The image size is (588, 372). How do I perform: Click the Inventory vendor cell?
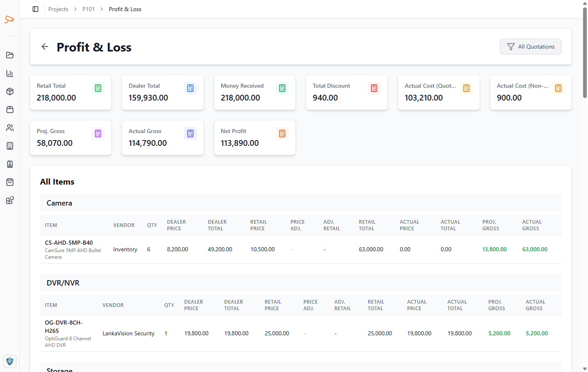(x=125, y=249)
